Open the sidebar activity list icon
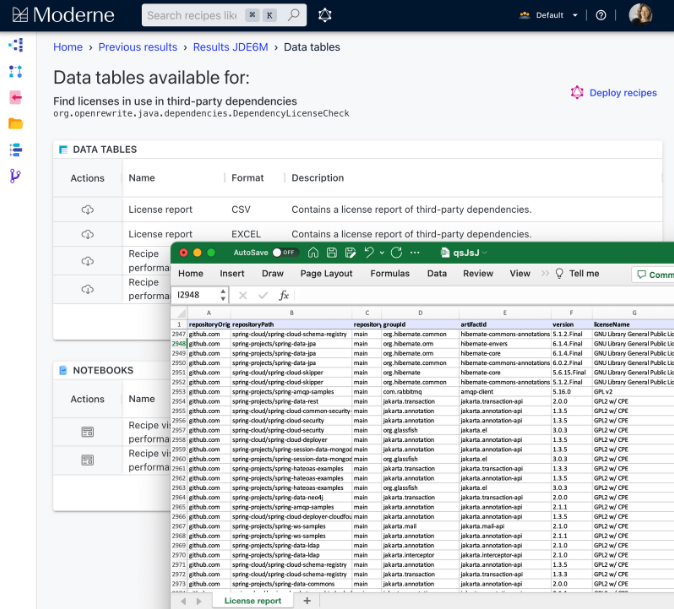 [x=16, y=150]
